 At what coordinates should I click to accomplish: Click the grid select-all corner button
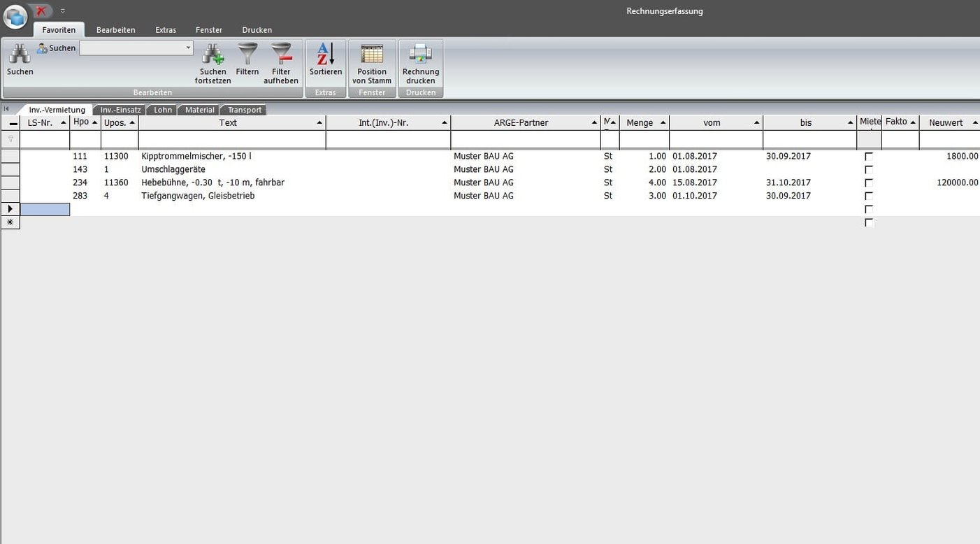click(x=10, y=123)
